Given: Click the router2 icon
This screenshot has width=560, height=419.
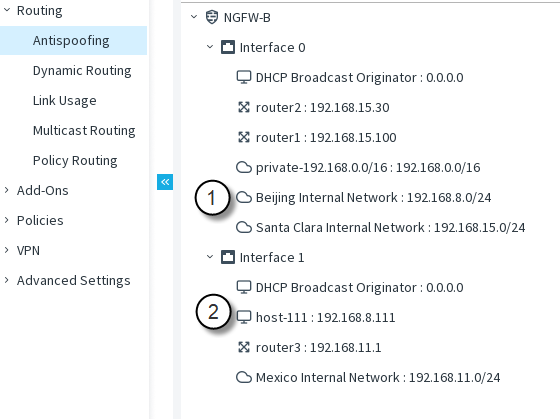Looking at the screenshot, I should click(x=244, y=107).
